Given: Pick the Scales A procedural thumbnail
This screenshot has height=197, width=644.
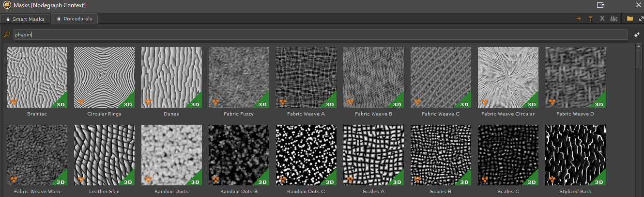Looking at the screenshot, I should click(x=373, y=155).
